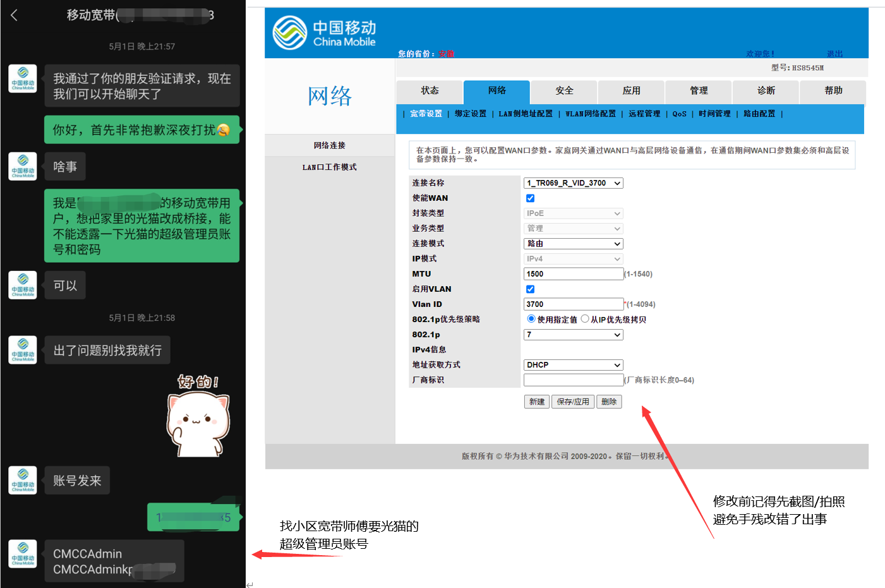Click the 保存/应用 button
Viewport: 885px width, 588px height.
(x=573, y=402)
